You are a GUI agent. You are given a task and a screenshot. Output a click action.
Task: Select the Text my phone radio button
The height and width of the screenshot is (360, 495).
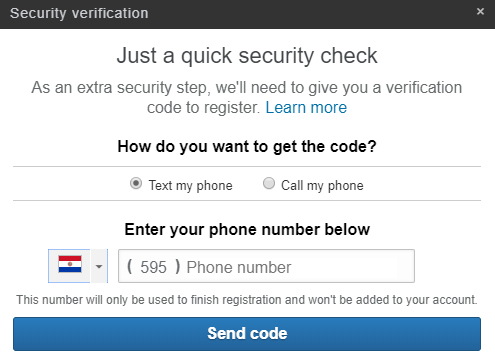tap(136, 183)
